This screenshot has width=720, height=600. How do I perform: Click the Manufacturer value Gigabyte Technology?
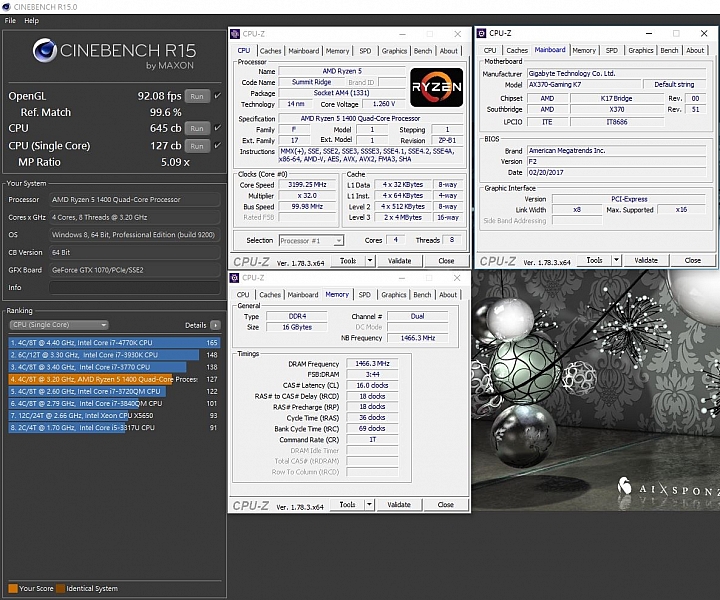[616, 73]
